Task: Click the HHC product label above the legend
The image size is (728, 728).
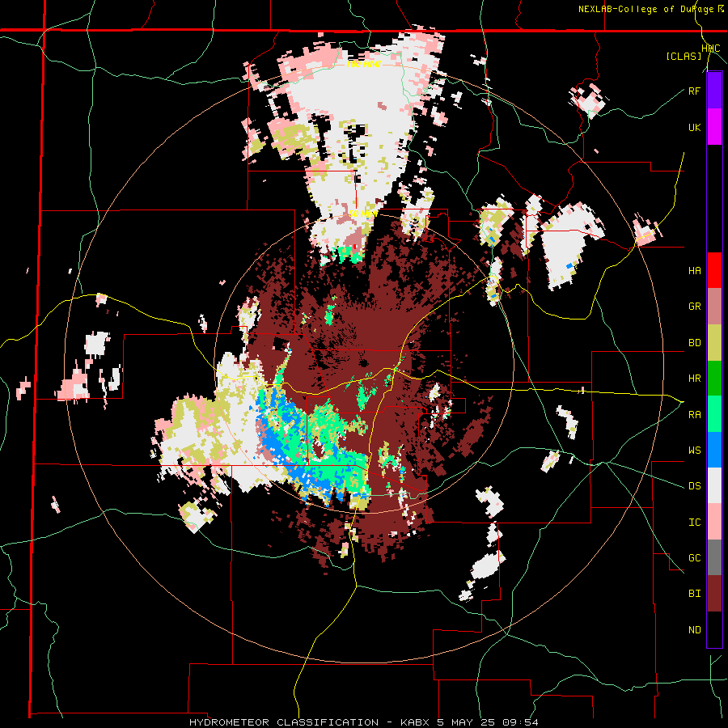Action: tap(710, 48)
